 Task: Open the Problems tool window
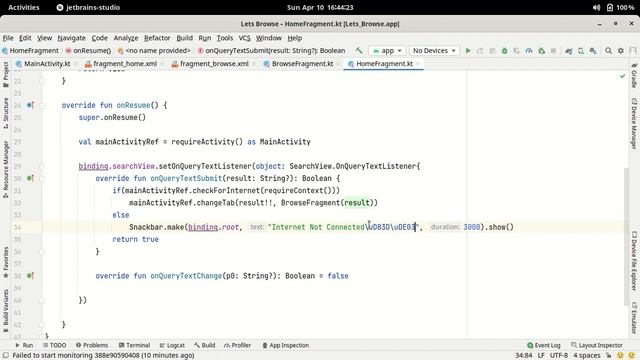coord(92,345)
